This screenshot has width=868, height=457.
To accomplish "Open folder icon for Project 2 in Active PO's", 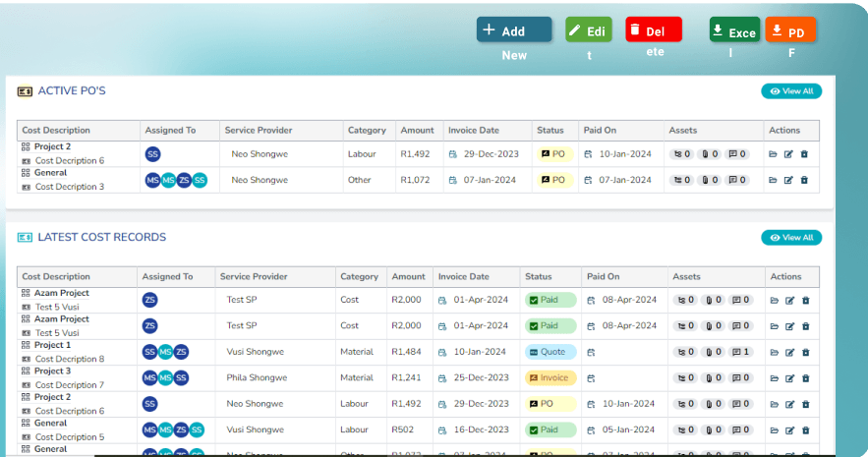I will (773, 154).
